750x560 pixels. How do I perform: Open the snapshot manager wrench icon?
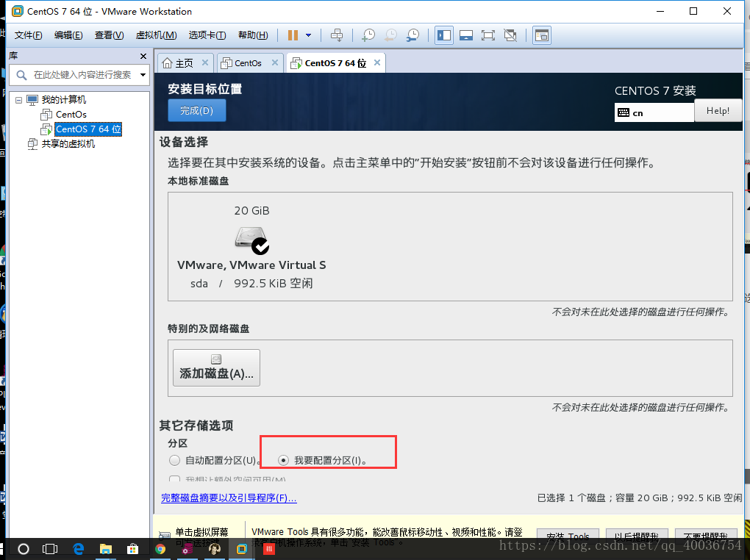click(413, 35)
